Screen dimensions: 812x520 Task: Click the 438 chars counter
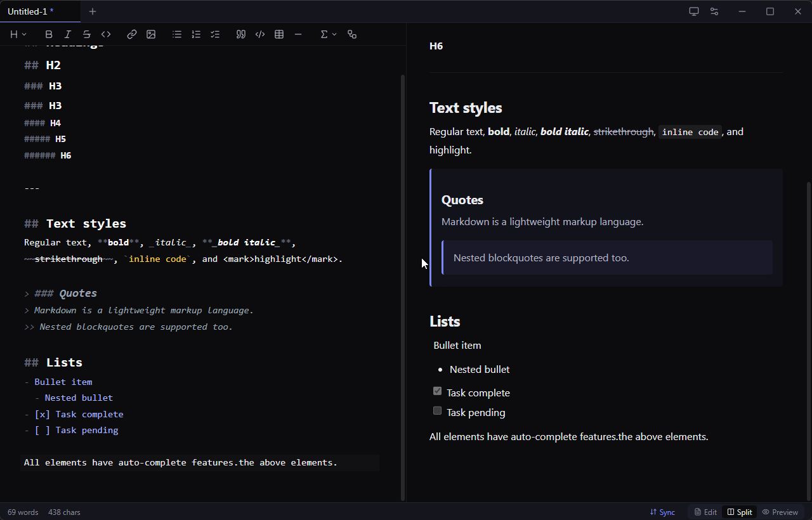64,512
